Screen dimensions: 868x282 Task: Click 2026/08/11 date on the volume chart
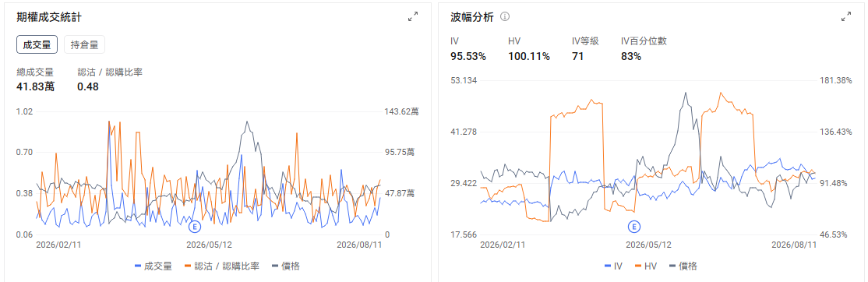[360, 245]
